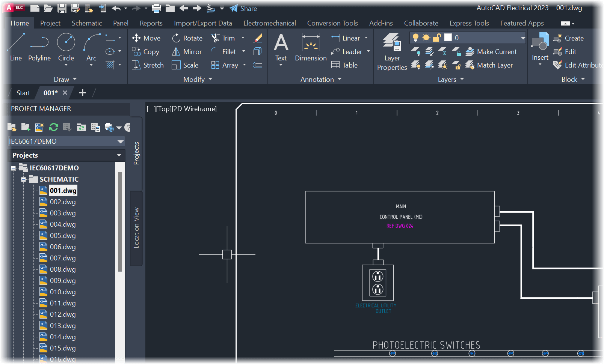This screenshot has height=364, width=604.
Task: Toggle freeze state of layer 0
Action: click(x=426, y=38)
